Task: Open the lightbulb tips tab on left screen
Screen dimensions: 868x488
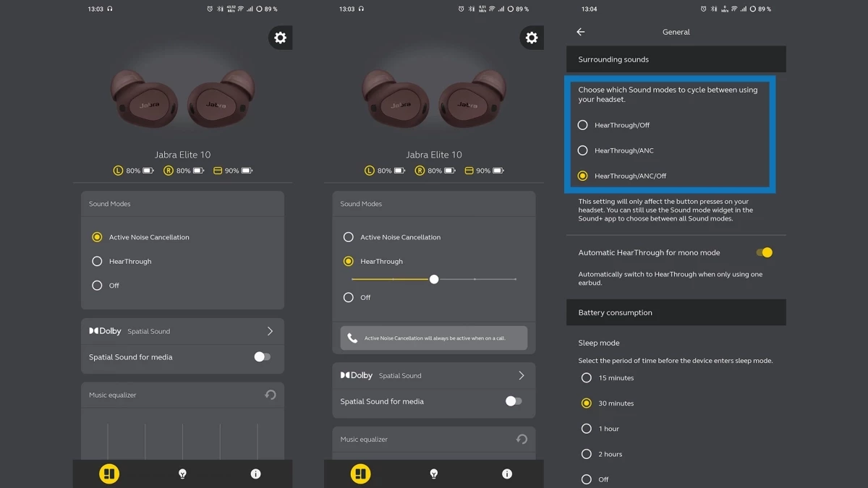Action: [182, 474]
